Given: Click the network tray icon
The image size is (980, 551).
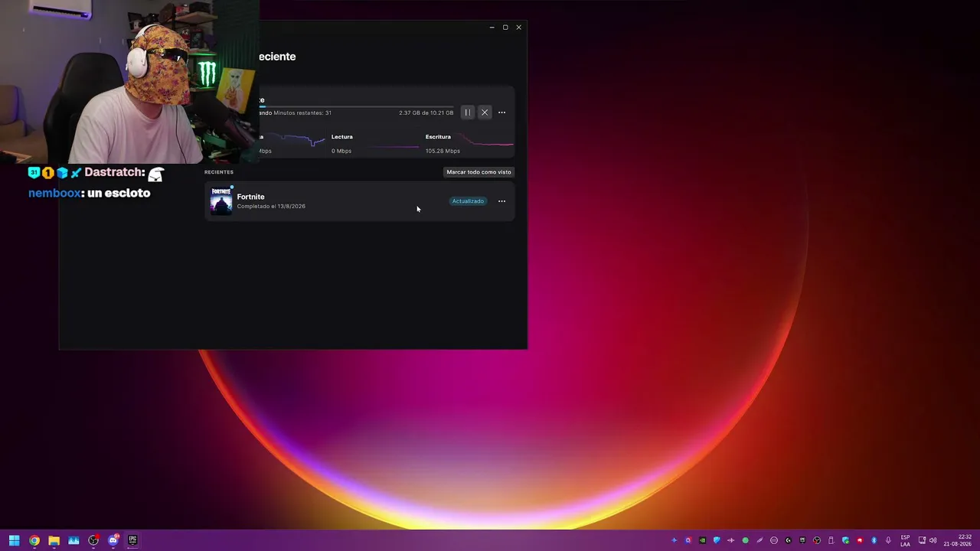Looking at the screenshot, I should (x=922, y=540).
